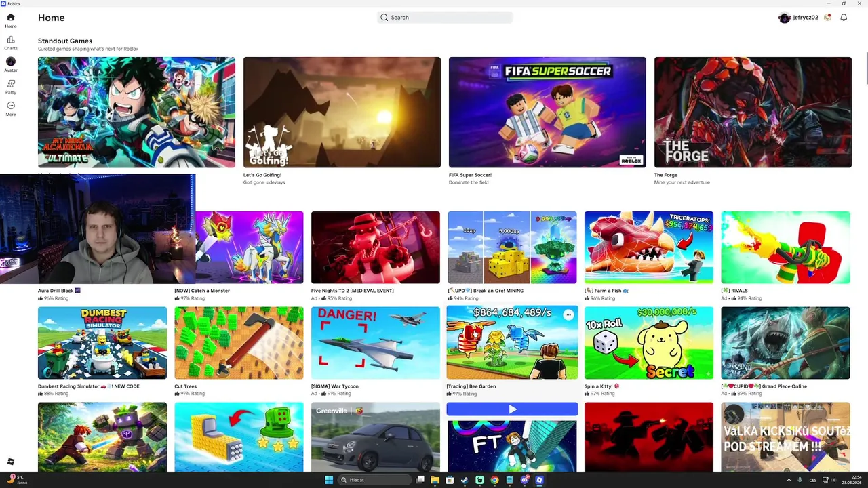Open the Farm a Fish thumbnail

649,247
